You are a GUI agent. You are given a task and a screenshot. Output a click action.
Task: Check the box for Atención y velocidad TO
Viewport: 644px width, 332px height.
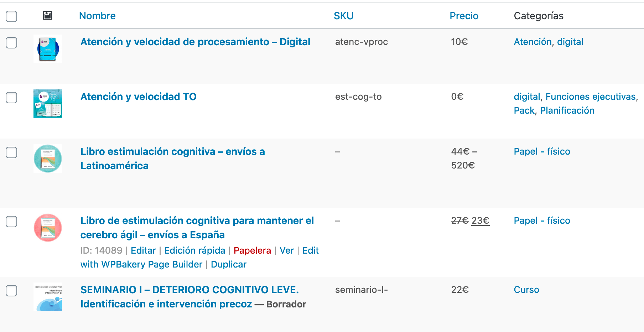click(11, 98)
